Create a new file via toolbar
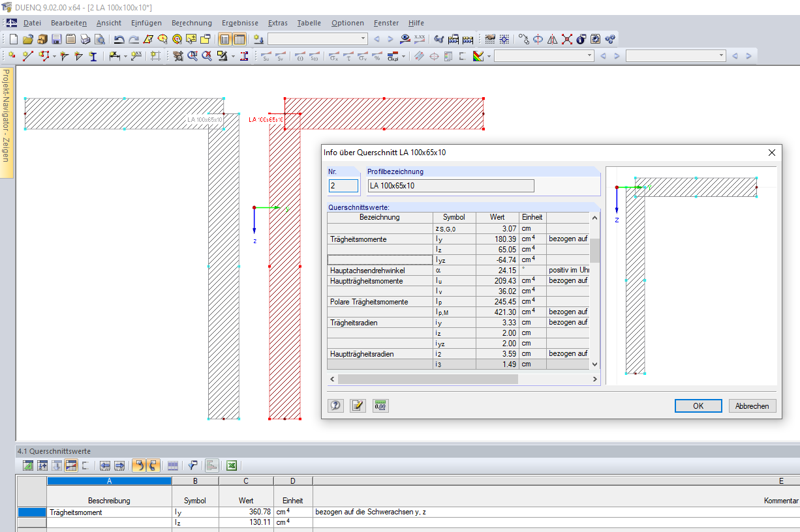This screenshot has width=800, height=532. pos(13,39)
